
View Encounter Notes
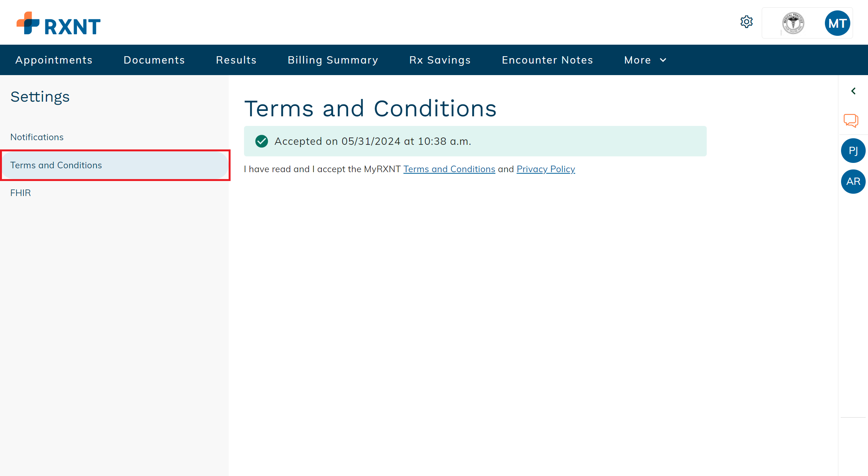point(547,60)
